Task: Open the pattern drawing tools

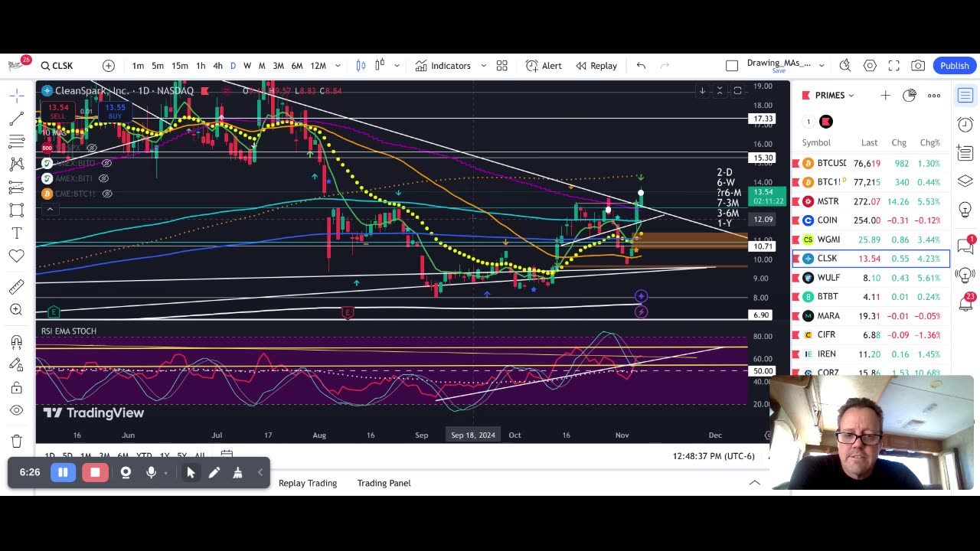Action: click(16, 165)
